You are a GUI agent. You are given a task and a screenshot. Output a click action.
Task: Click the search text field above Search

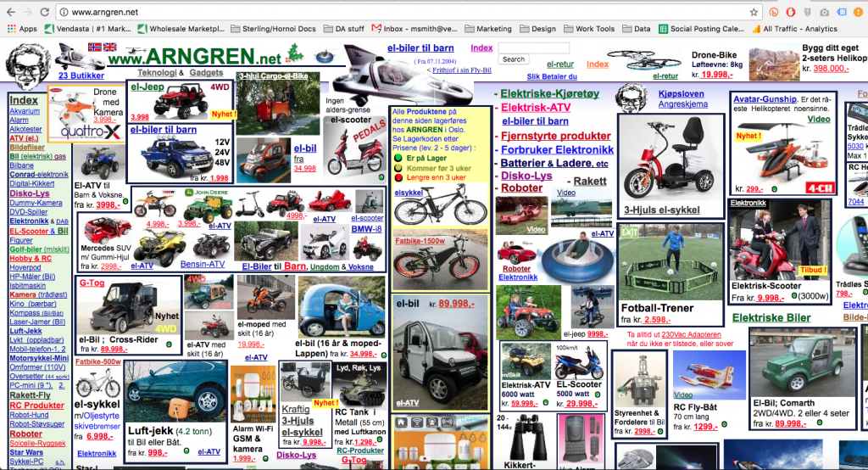533,48
